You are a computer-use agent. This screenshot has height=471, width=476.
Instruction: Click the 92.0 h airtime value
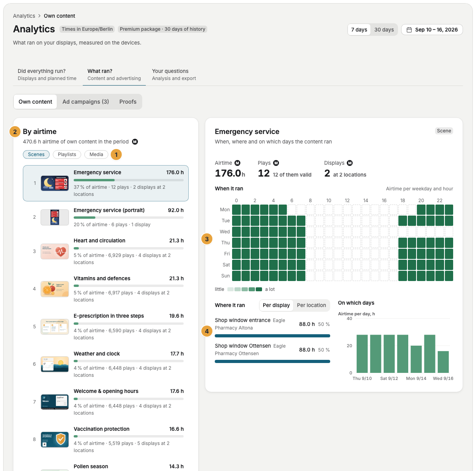(176, 210)
